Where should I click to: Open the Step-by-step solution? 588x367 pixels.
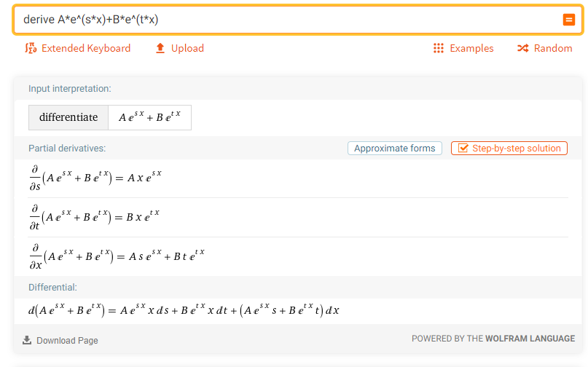click(x=516, y=149)
